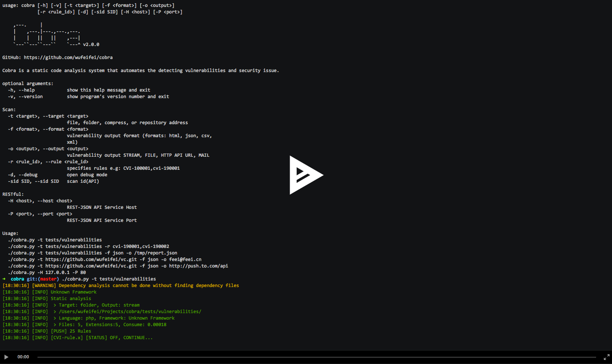Click the playback progress bar
612x364 pixels.
(316, 357)
